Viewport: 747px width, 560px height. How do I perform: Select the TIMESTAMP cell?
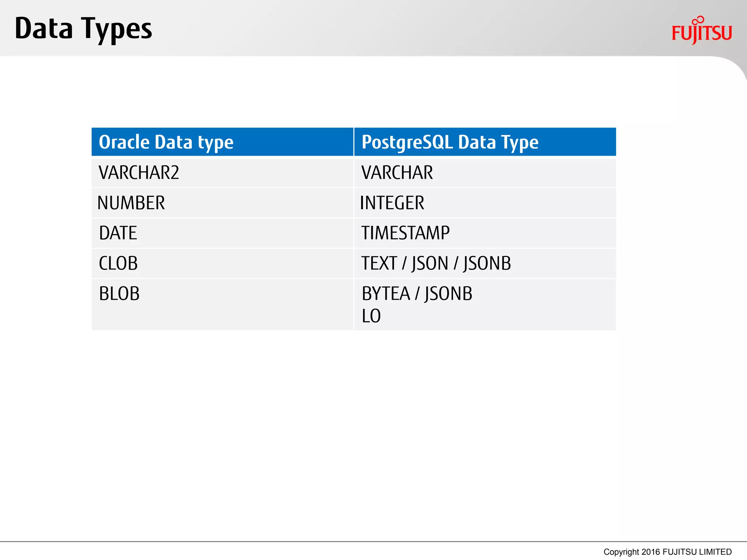pyautogui.click(x=485, y=233)
